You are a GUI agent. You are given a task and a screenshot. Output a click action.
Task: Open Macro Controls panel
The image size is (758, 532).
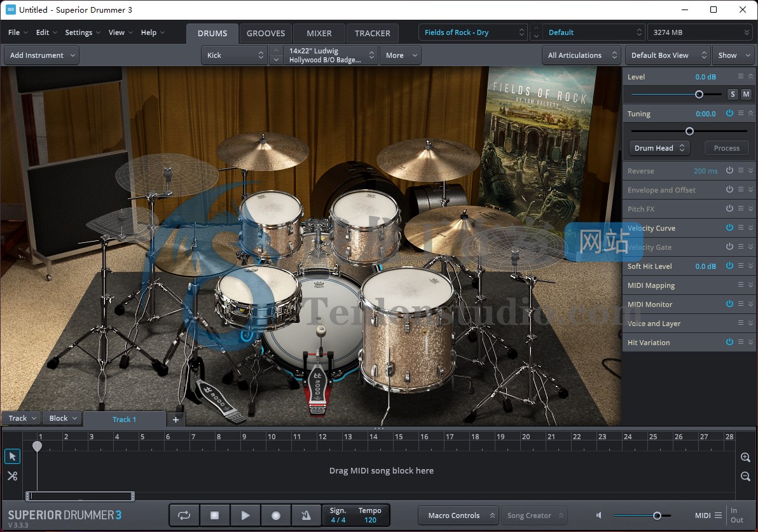[x=458, y=515]
